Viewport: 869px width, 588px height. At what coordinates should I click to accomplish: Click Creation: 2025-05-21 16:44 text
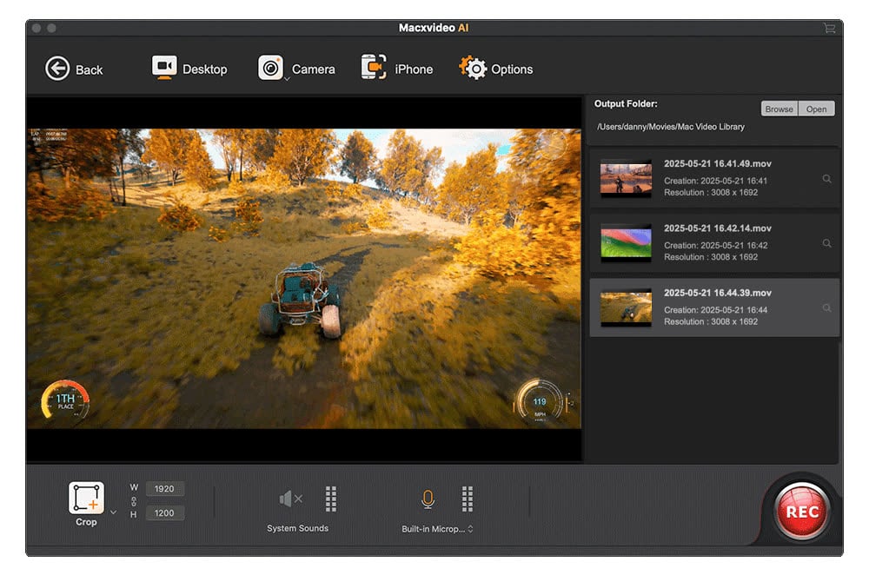point(715,310)
